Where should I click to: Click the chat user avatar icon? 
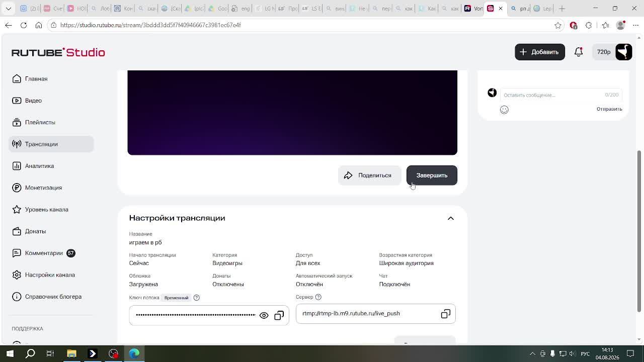point(492,93)
